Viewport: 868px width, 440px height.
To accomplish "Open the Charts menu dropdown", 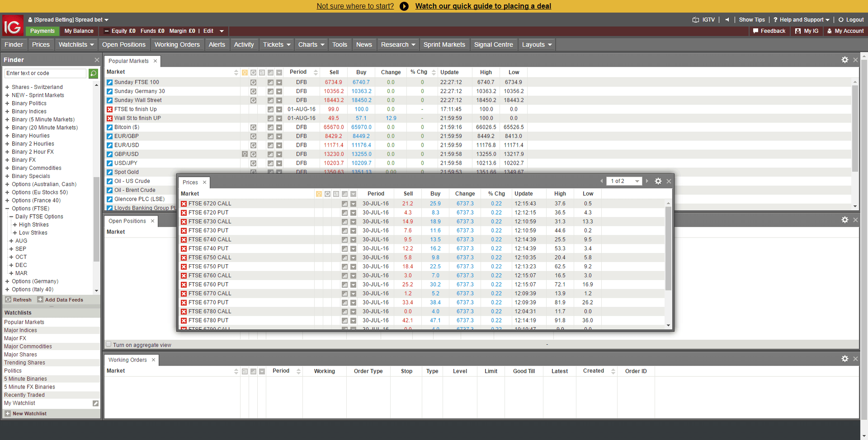I will pos(311,45).
